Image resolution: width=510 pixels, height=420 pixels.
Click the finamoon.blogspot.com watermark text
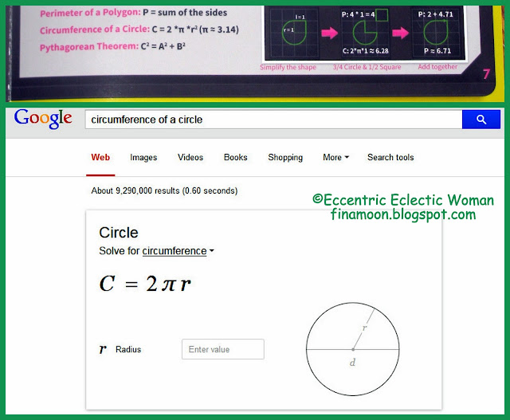point(403,214)
